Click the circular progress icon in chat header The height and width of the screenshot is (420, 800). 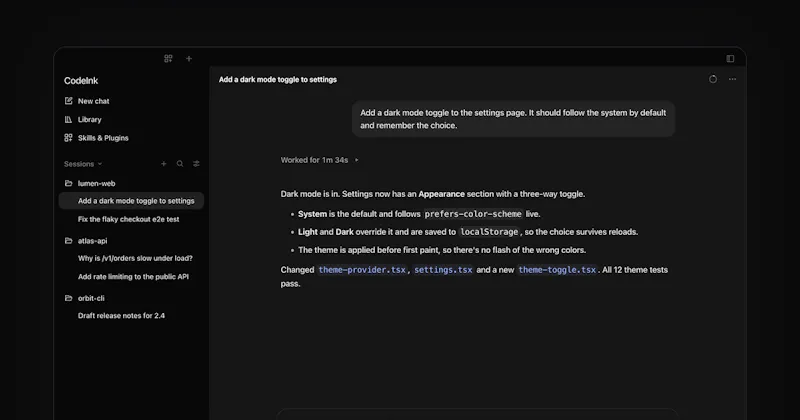coord(713,79)
